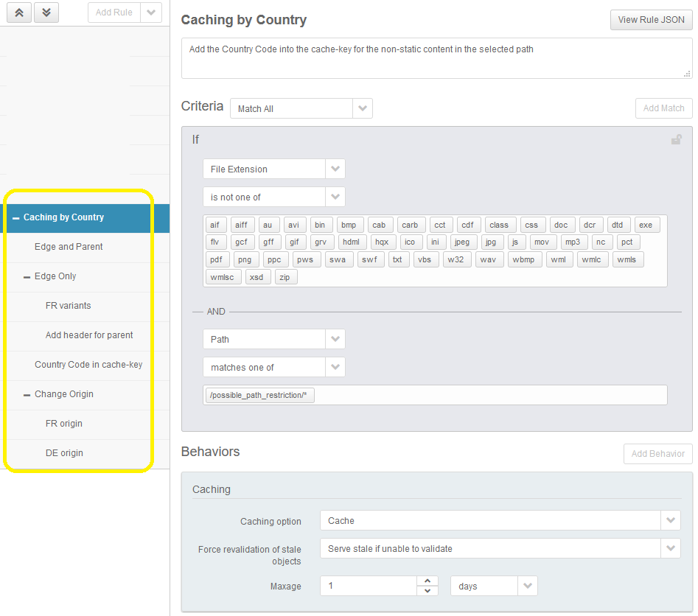The image size is (698, 616).
Task: Open the days unit dropdown for Maxage
Action: tap(528, 586)
